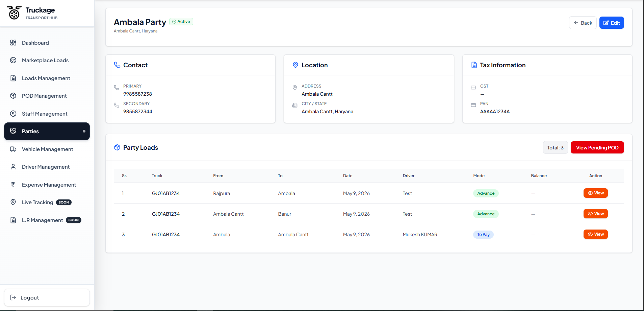Open Expense Management page
This screenshot has width=644, height=311.
point(47,185)
